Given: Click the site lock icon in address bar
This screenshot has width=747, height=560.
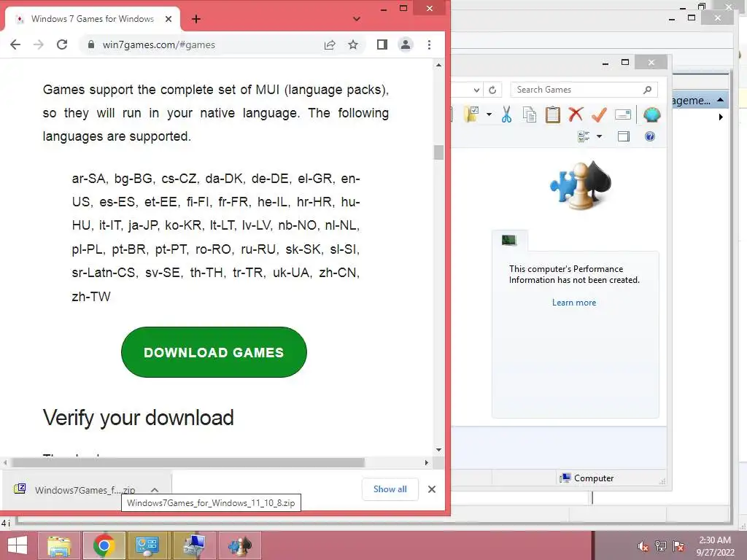Looking at the screenshot, I should (x=91, y=44).
